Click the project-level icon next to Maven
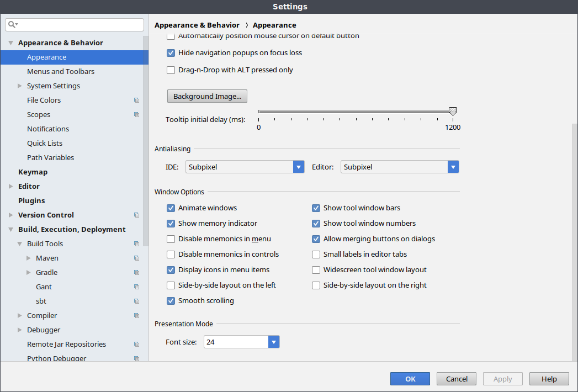 point(136,258)
